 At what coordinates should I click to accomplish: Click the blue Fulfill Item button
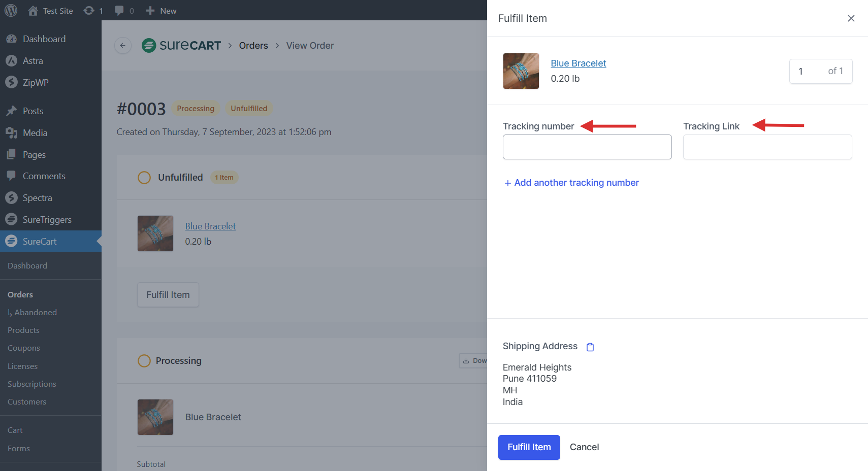(529, 447)
